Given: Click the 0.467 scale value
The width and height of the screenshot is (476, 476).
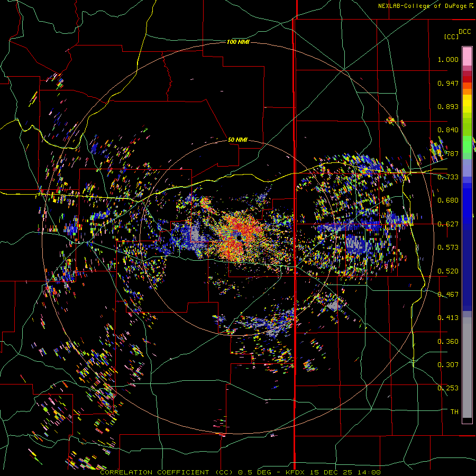Looking at the screenshot, I should pyautogui.click(x=448, y=295).
